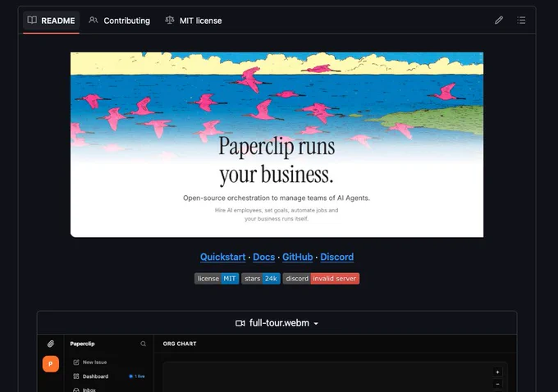This screenshot has width=558, height=392.
Task: Open the outline list icon
Action: [521, 21]
